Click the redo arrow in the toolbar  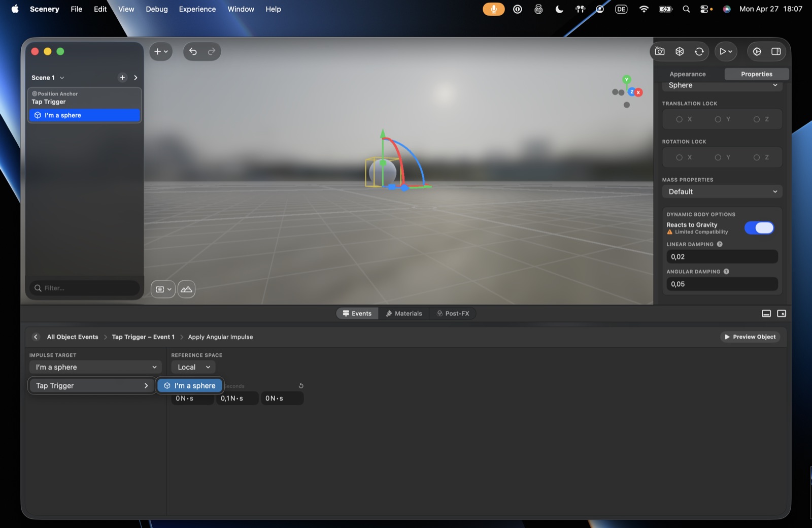212,51
